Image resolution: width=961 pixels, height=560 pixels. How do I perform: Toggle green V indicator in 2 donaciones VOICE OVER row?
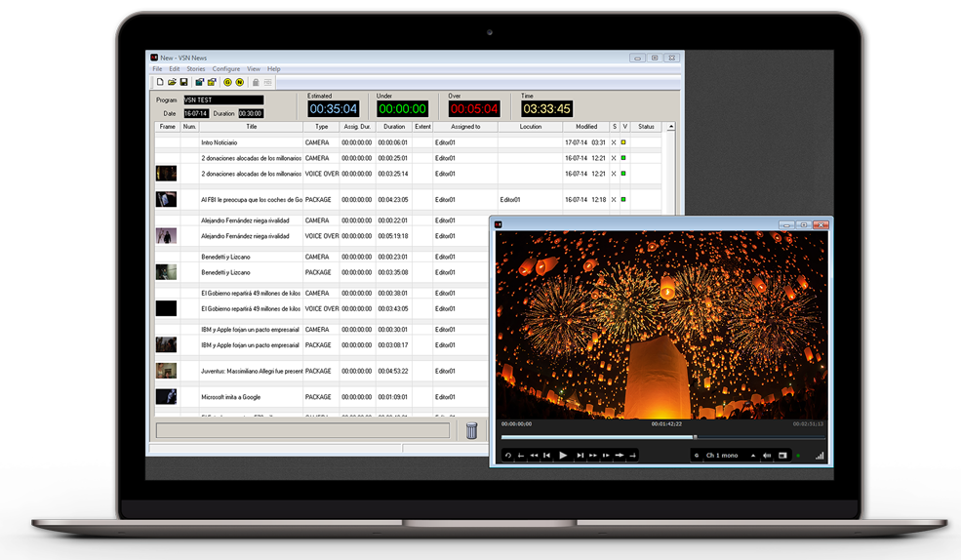(x=623, y=174)
